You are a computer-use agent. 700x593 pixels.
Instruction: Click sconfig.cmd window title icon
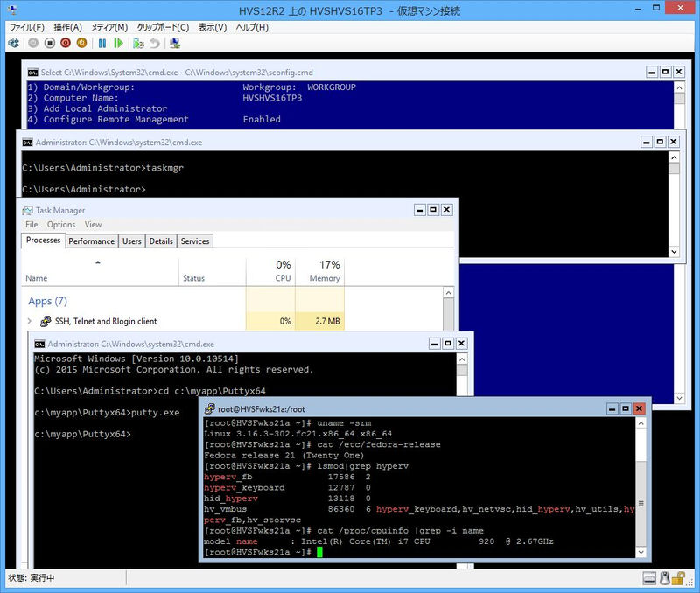(32, 73)
